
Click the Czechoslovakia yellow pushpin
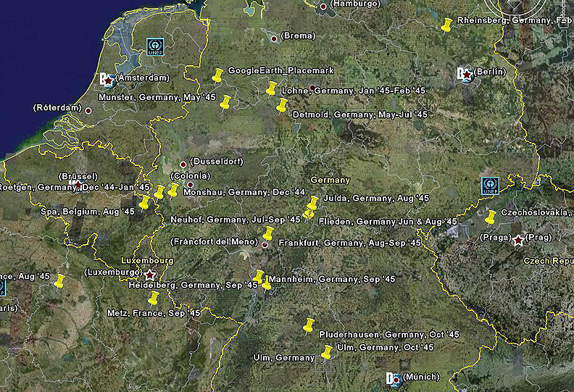pyautogui.click(x=491, y=217)
